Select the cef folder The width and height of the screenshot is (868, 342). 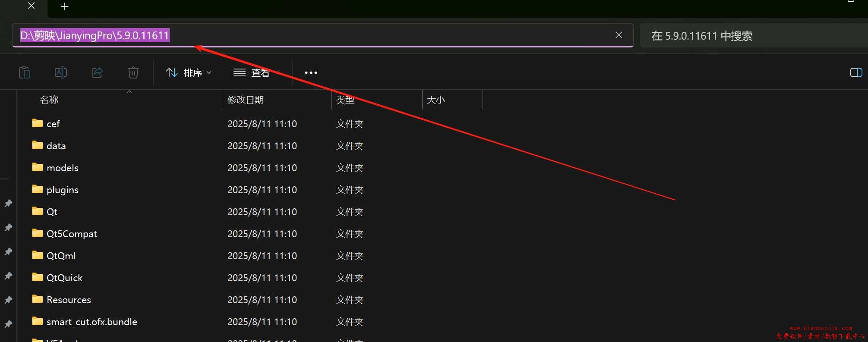[53, 124]
